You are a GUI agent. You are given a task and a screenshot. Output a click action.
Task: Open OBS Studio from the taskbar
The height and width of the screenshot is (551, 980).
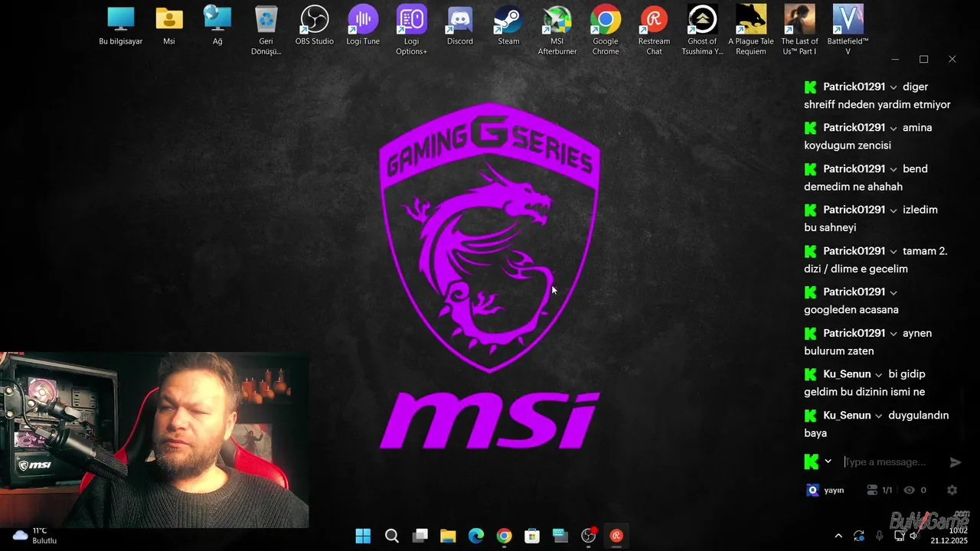[588, 536]
